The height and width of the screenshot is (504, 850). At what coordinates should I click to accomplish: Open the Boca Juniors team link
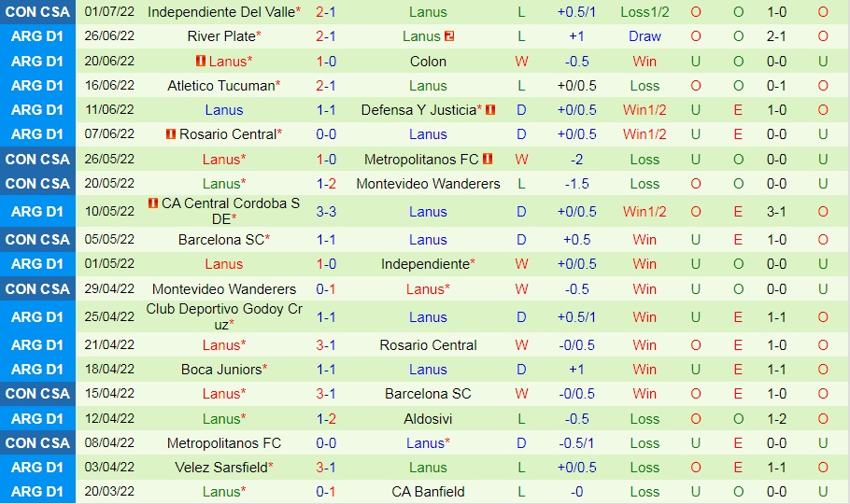pyautogui.click(x=221, y=369)
